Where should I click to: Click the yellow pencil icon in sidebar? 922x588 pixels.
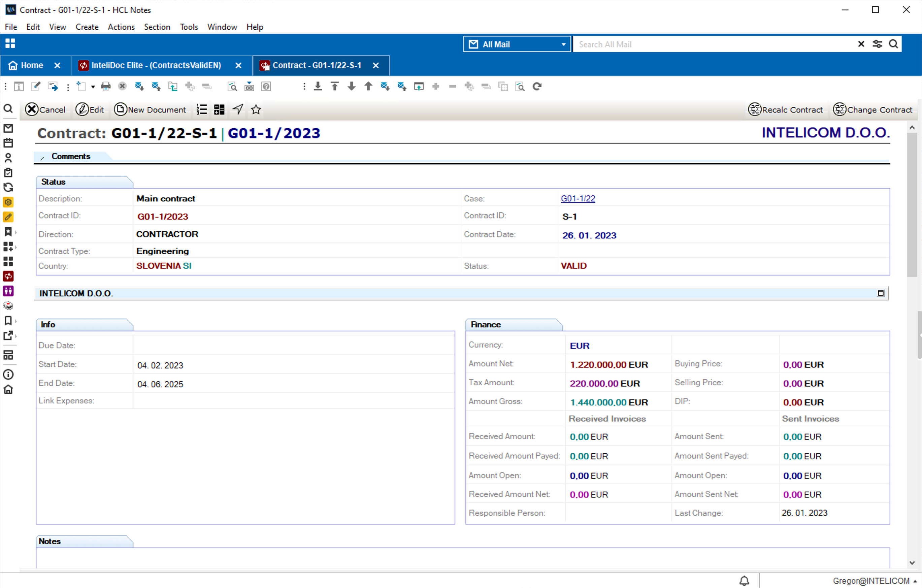(x=8, y=217)
